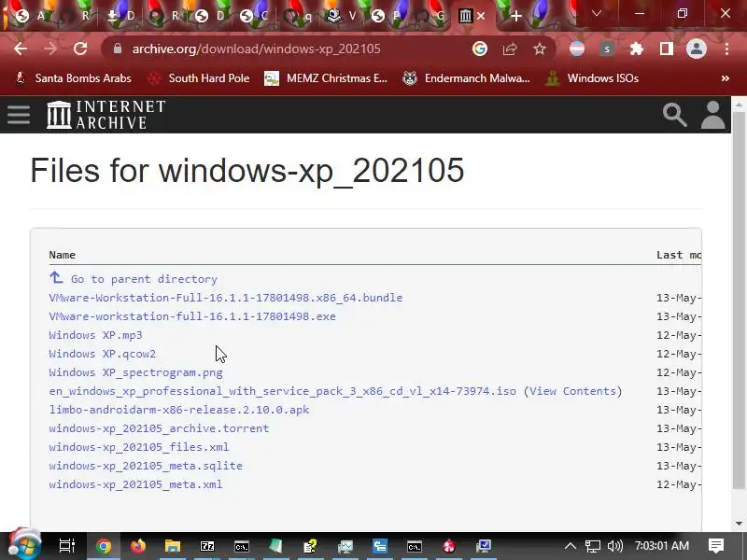Viewport: 747px width, 560px height.
Task: Click the taskbar clock 7:03:01 AM
Action: [x=662, y=546]
